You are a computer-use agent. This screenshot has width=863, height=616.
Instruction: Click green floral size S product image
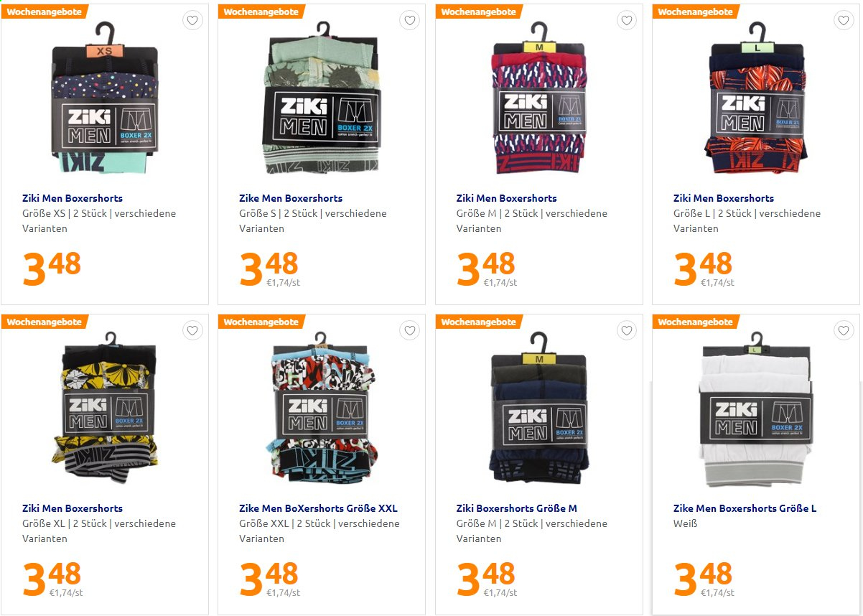pos(322,98)
